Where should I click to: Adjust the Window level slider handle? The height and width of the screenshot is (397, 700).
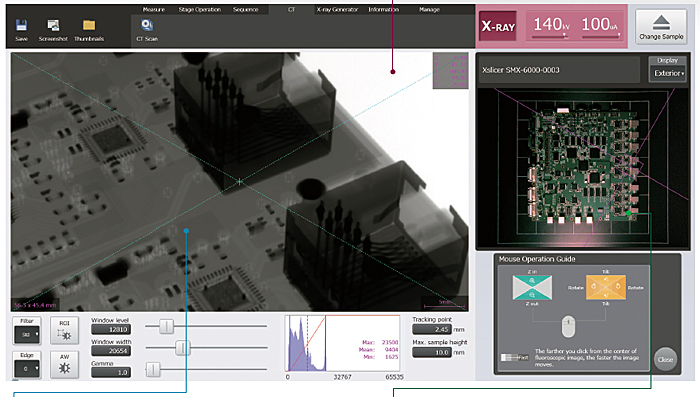(x=167, y=326)
